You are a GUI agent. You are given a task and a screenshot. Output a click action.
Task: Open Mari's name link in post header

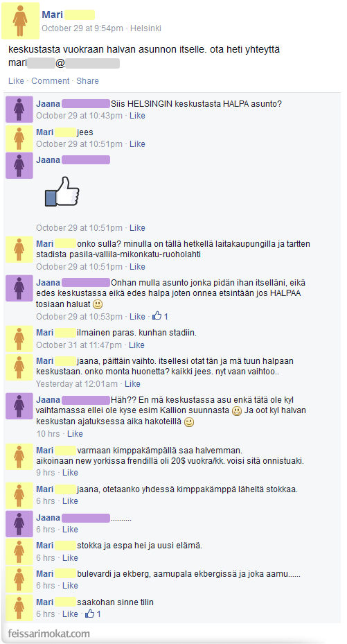(x=52, y=15)
